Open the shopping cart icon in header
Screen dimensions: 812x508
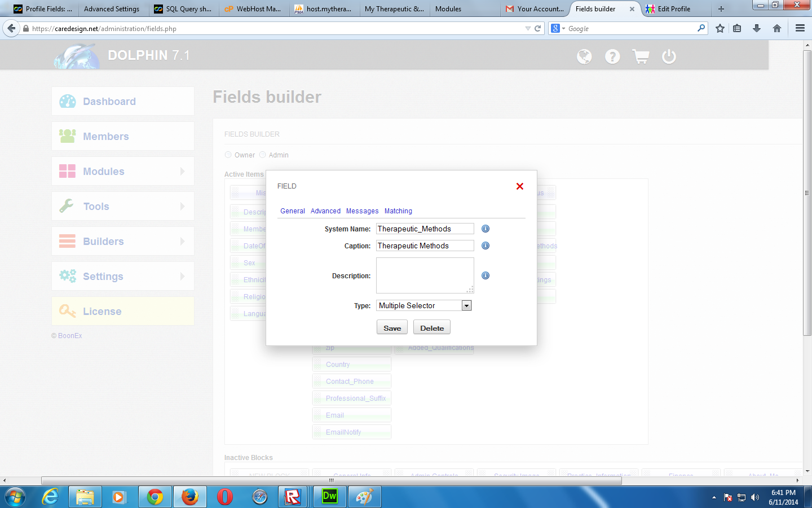point(641,56)
